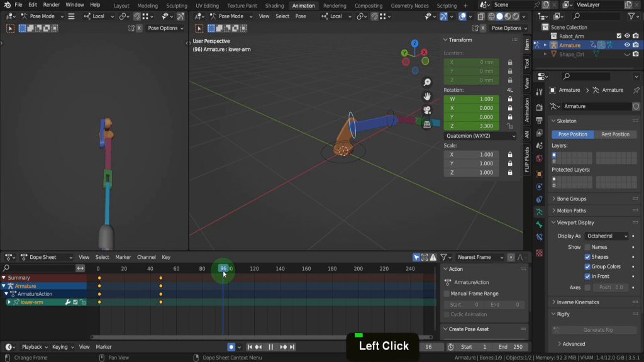
Task: Enable Manual Frame Range checkbox
Action: pos(447,293)
